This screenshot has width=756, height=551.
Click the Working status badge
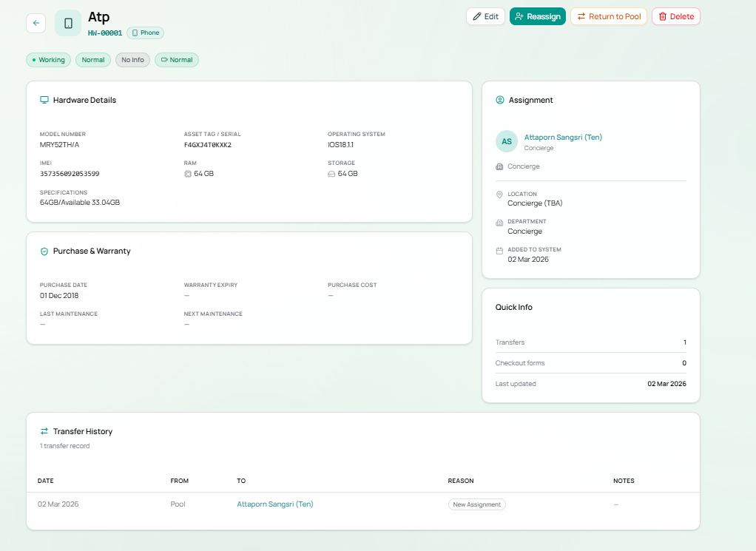[48, 60]
